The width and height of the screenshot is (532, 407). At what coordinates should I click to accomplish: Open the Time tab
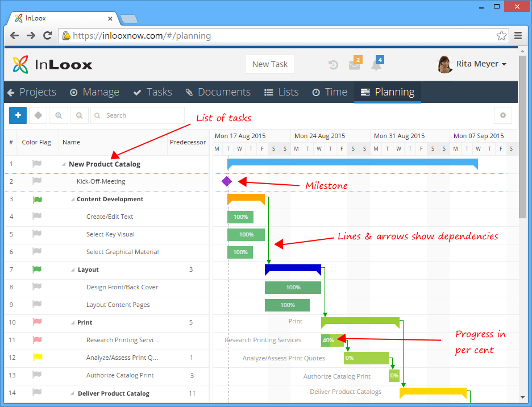pos(330,92)
